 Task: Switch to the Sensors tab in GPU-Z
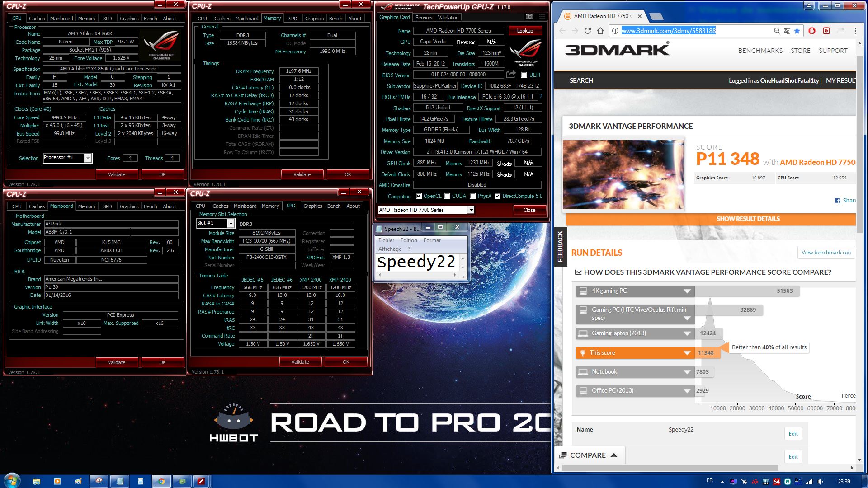pyautogui.click(x=424, y=18)
